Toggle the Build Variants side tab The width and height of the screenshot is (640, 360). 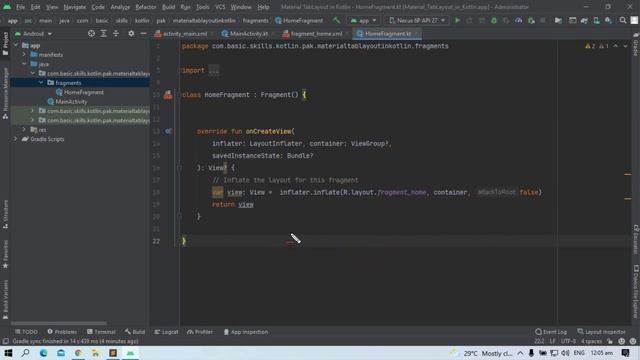point(5,299)
